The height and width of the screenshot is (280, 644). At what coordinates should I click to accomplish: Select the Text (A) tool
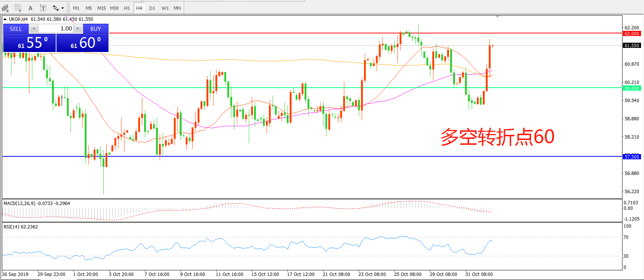pyautogui.click(x=30, y=8)
